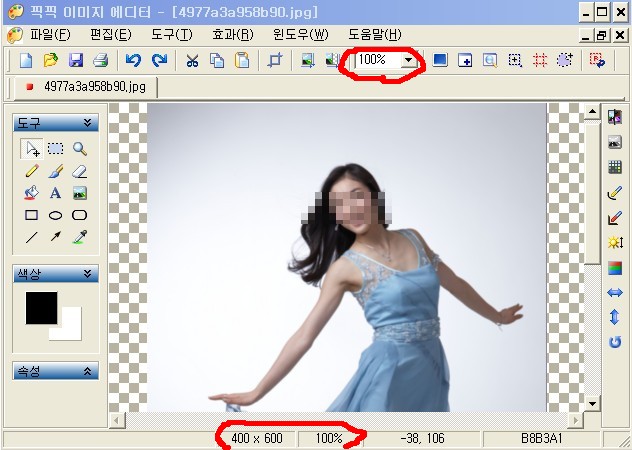Open a file using the folder icon

[51, 60]
